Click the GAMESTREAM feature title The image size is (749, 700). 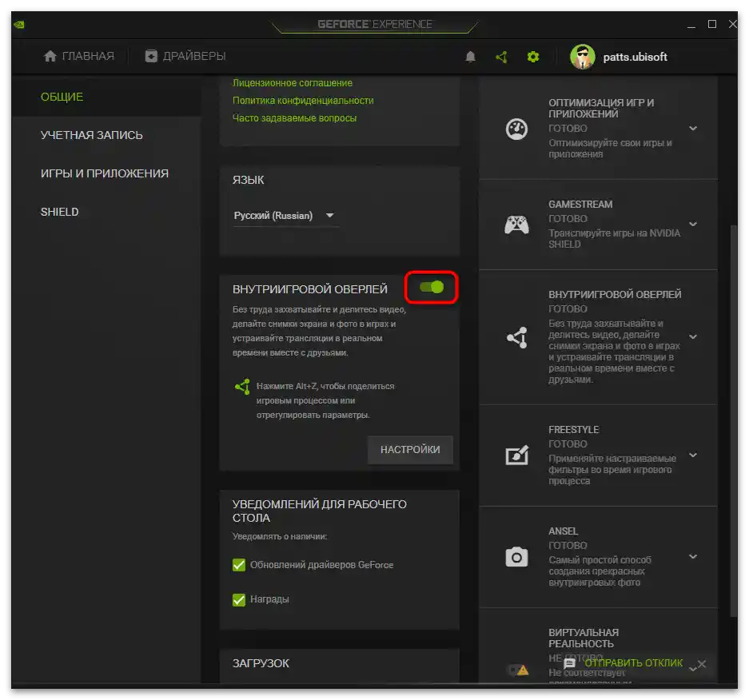point(580,205)
